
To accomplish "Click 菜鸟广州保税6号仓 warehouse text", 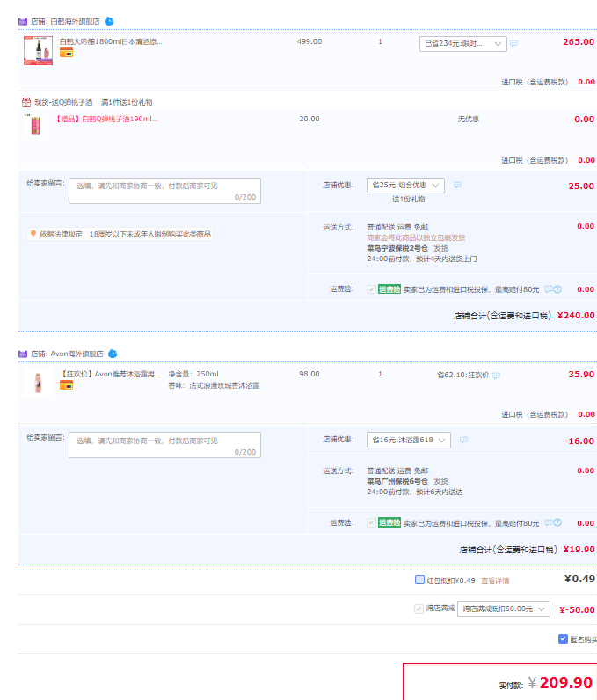I will coord(397,481).
